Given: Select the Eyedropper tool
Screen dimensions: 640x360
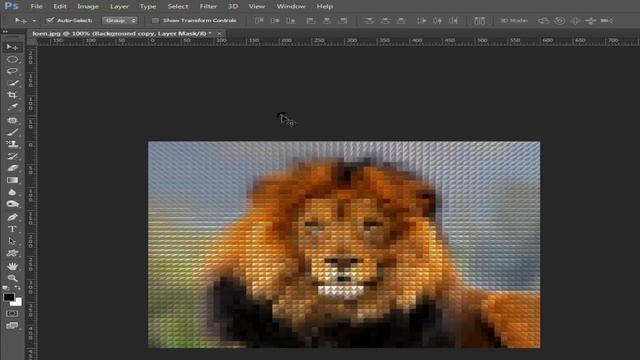Looking at the screenshot, I should point(12,107).
